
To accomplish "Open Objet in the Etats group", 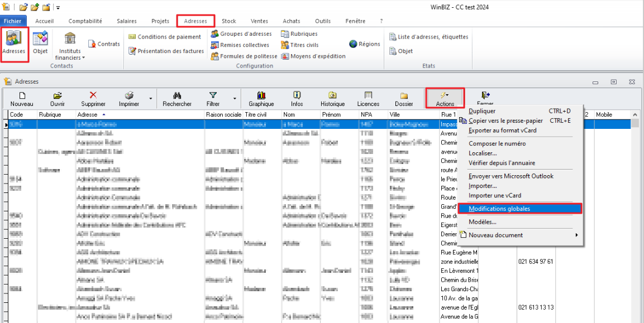I will pos(400,51).
